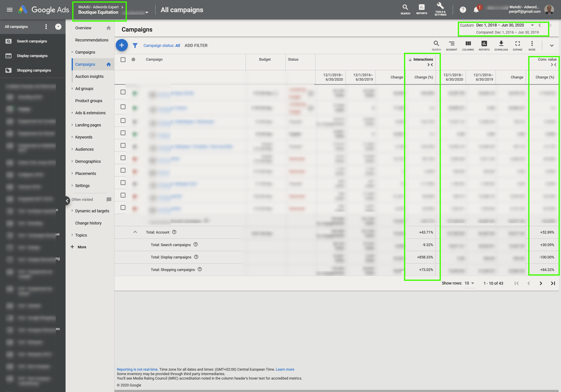Open the Learn more link
Viewport: 561px width, 392px height.
[x=285, y=369]
